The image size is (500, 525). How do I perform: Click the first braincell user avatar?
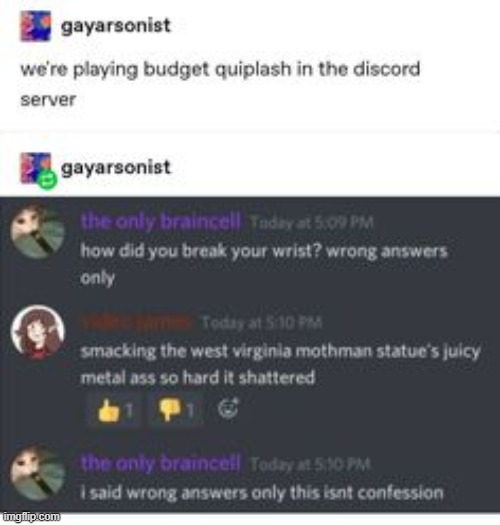click(x=37, y=231)
